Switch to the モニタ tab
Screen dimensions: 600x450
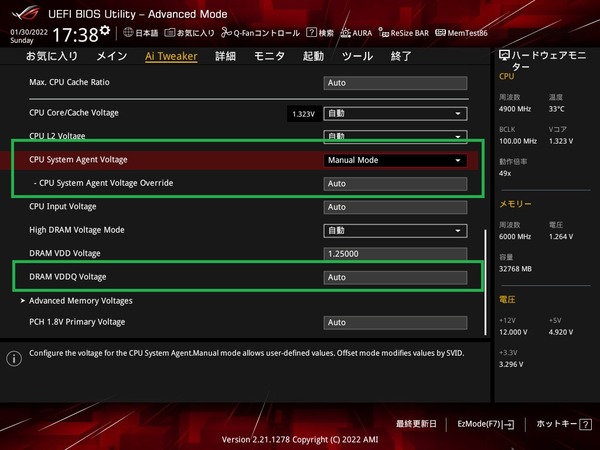269,56
